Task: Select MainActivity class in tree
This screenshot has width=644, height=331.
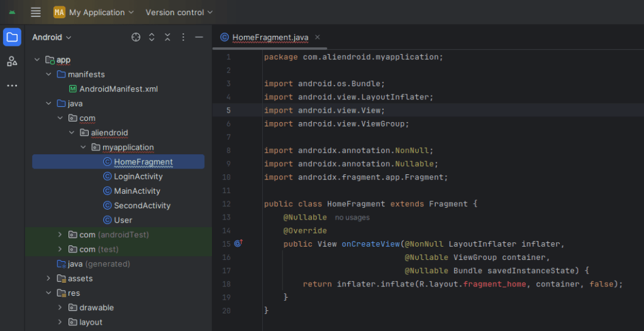Action: point(131,191)
